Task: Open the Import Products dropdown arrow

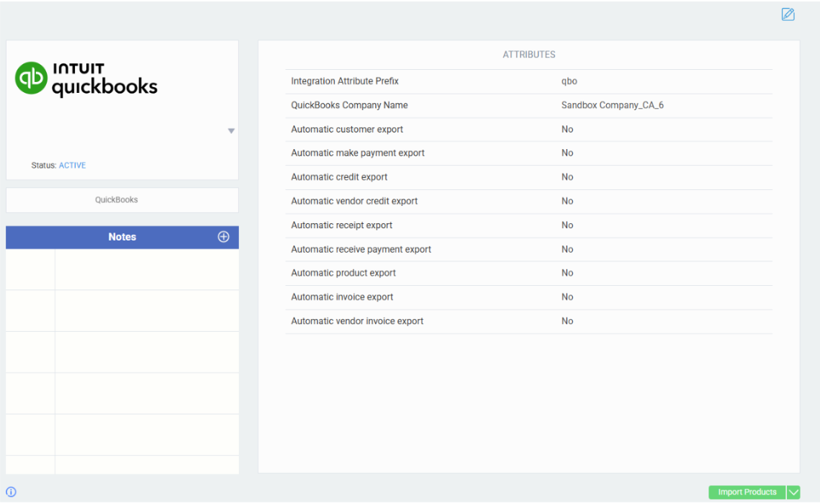Action: (793, 492)
